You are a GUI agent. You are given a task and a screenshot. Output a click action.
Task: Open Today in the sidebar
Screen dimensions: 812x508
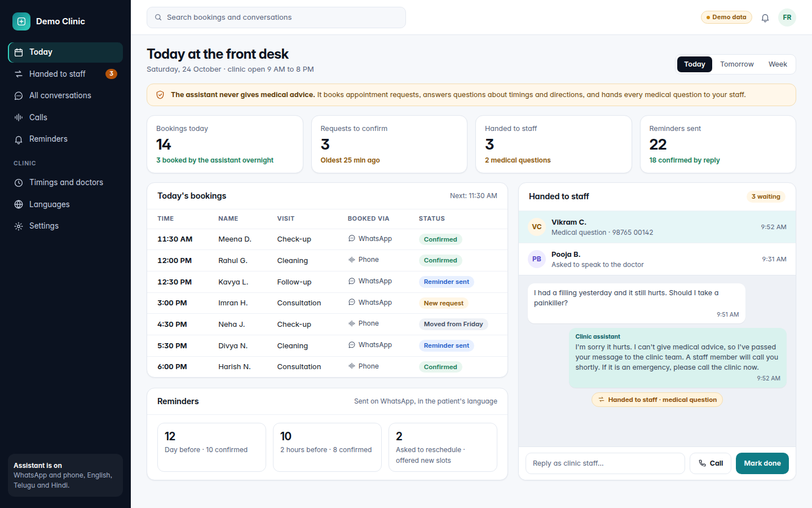point(65,52)
